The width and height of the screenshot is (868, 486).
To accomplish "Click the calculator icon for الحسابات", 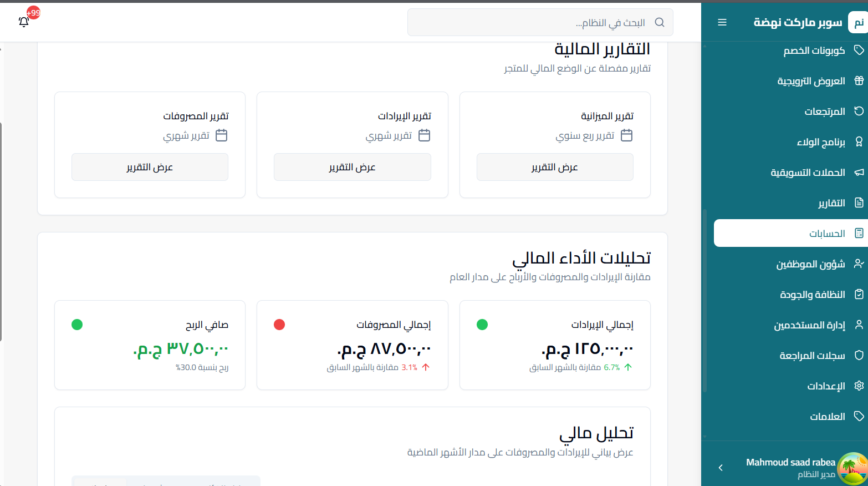I will [x=859, y=233].
